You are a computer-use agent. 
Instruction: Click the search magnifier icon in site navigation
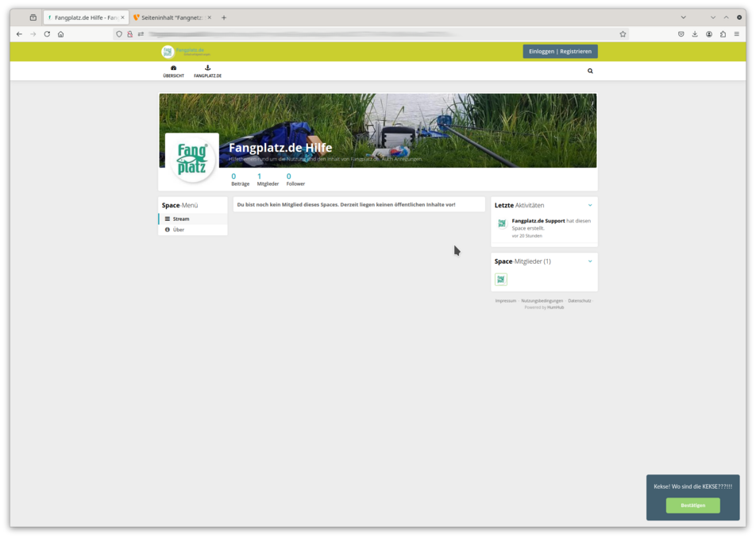(590, 71)
